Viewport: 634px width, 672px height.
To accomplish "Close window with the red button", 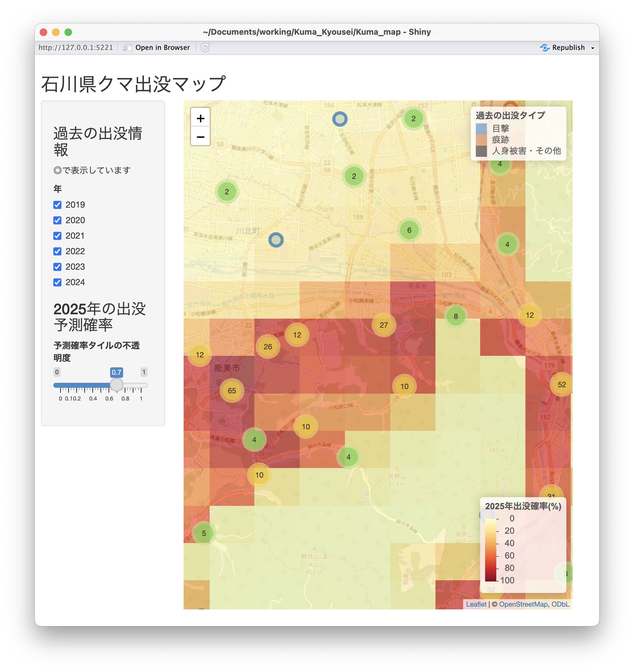I will click(43, 32).
